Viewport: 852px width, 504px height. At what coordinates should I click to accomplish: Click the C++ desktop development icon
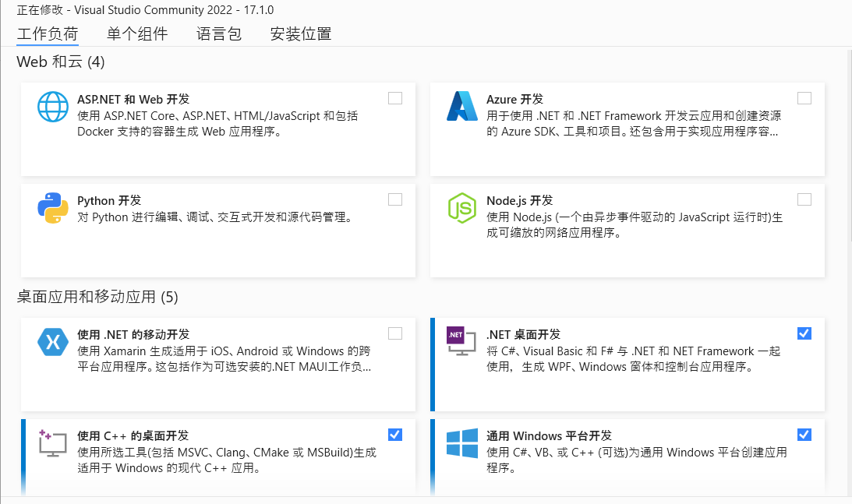53,443
